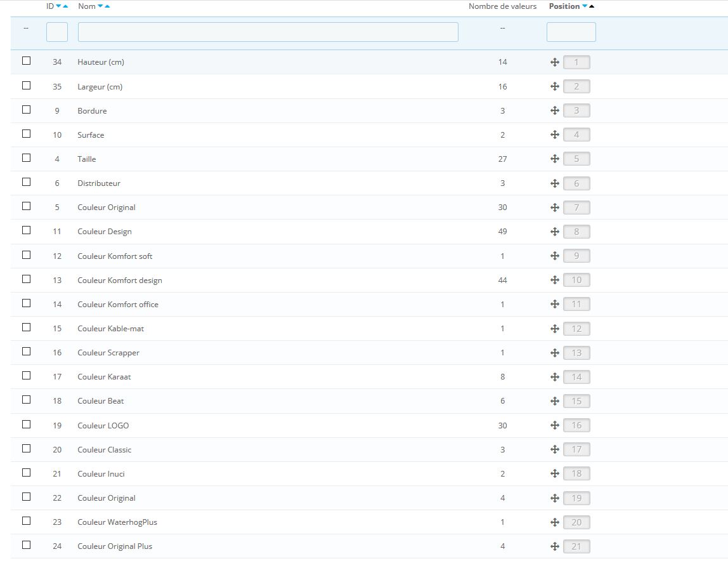Open the Couleur WaterhogPlus row
The width and height of the screenshot is (728, 561).
369,522
